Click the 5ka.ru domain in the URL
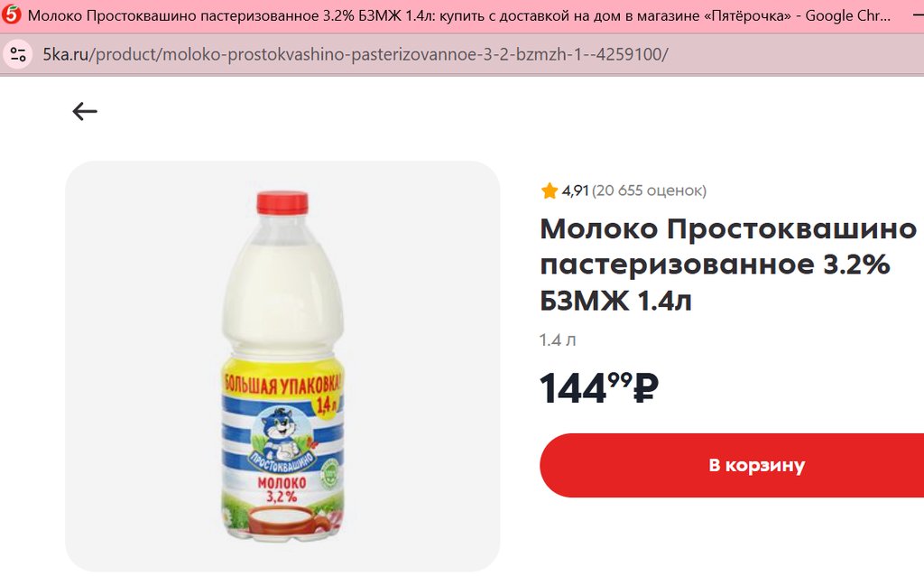This screenshot has width=924, height=576. (x=65, y=54)
